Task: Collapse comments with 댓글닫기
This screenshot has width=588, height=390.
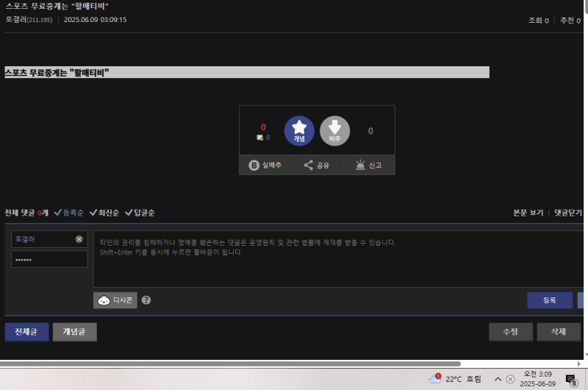Action: [567, 213]
